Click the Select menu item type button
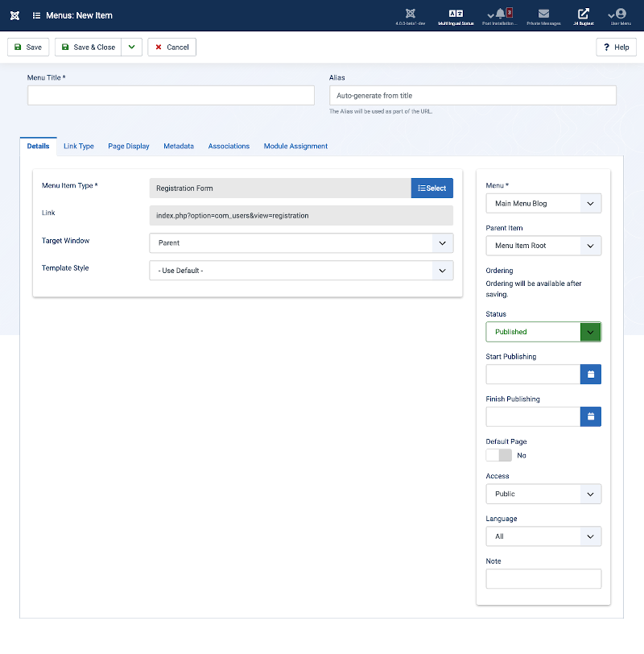Image resolution: width=644 pixels, height=654 pixels. (x=432, y=188)
